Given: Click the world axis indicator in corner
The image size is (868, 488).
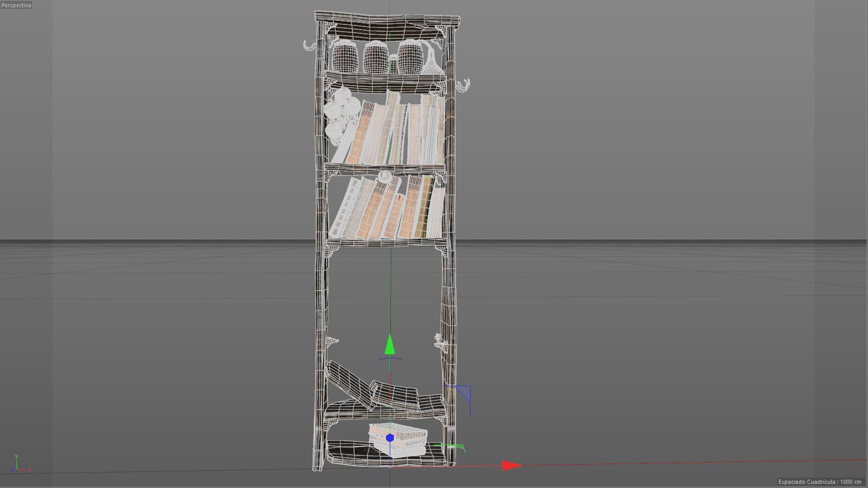Looking at the screenshot, I should 18,465.
